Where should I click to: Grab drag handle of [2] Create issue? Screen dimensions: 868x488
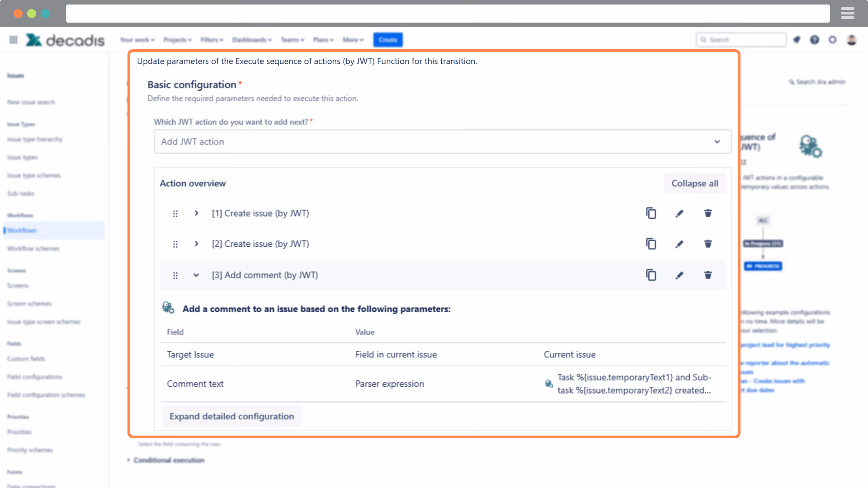coord(175,244)
